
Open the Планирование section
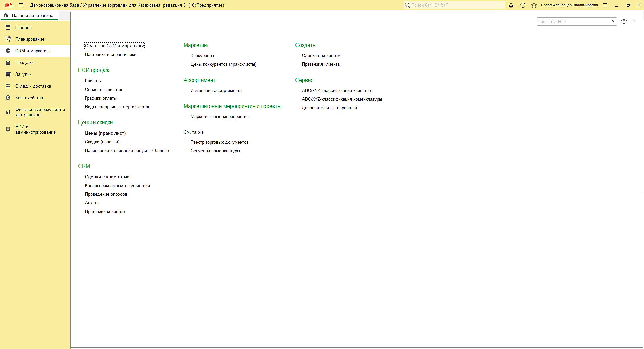tap(35, 39)
